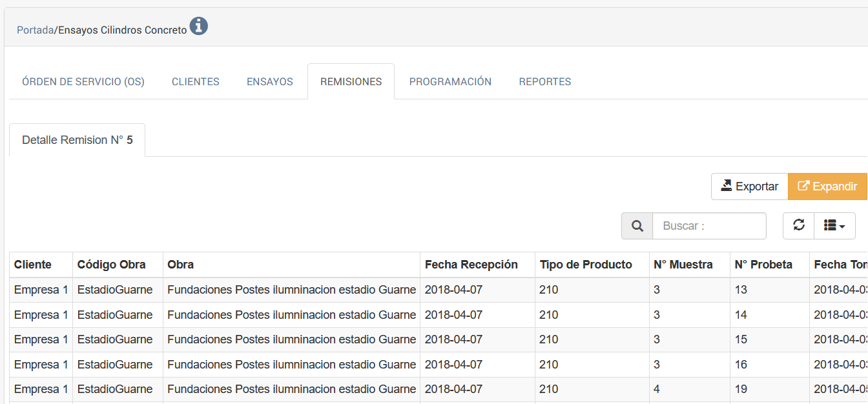The width and height of the screenshot is (868, 404).
Task: Select the Ensayos tab
Action: click(x=270, y=82)
